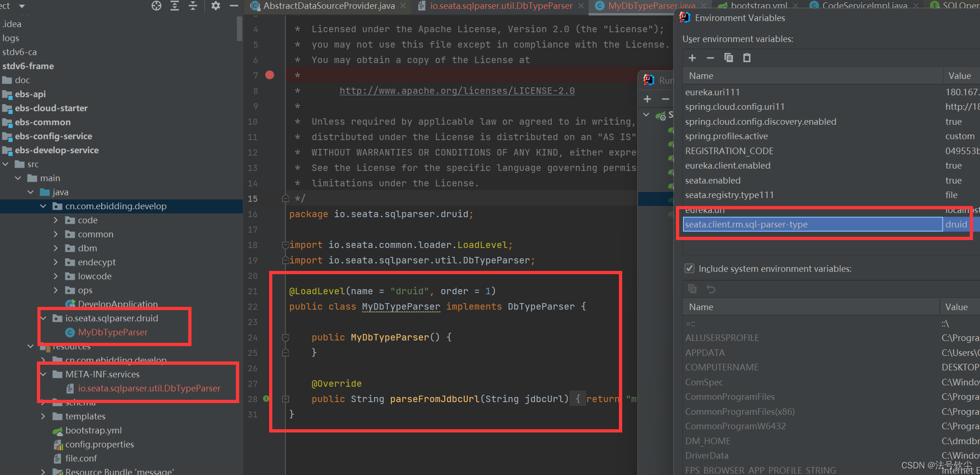
Task: Expand the dbm package
Action: [x=56, y=248]
